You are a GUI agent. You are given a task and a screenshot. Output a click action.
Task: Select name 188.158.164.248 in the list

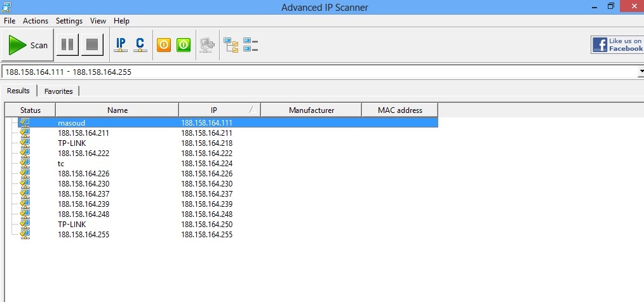tap(83, 214)
